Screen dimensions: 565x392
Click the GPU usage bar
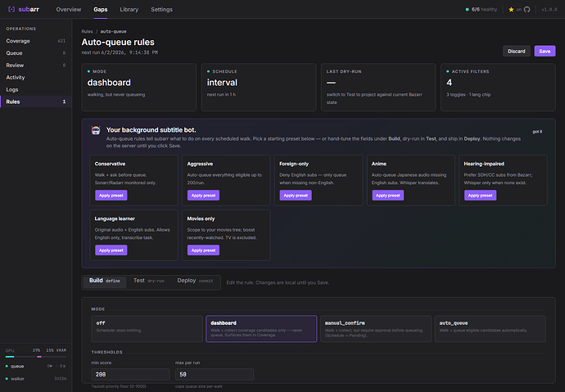click(36, 357)
